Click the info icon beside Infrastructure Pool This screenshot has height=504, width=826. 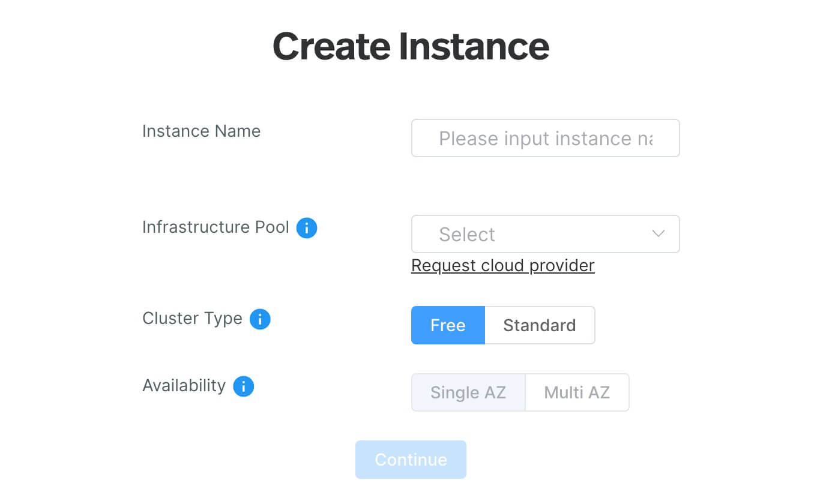point(307,228)
